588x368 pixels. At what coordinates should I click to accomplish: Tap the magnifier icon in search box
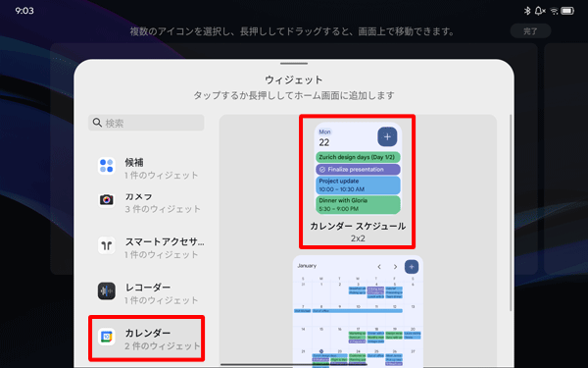pos(97,123)
